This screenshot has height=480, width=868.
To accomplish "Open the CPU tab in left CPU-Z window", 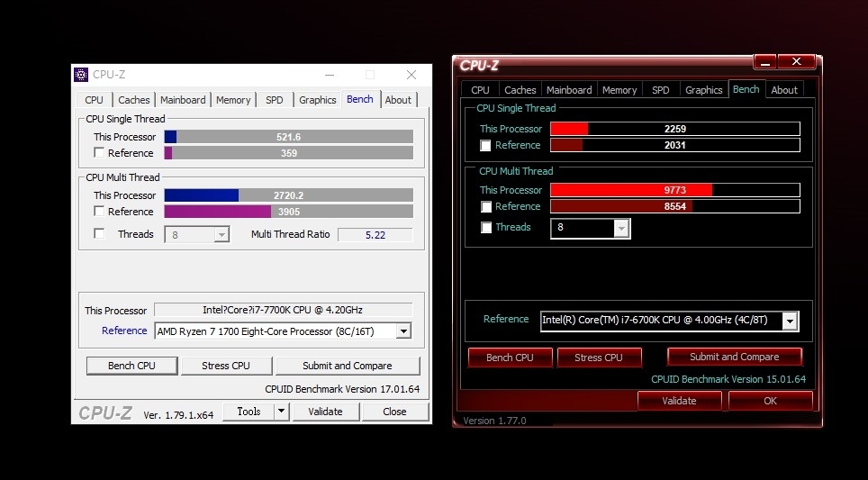I will pyautogui.click(x=95, y=100).
